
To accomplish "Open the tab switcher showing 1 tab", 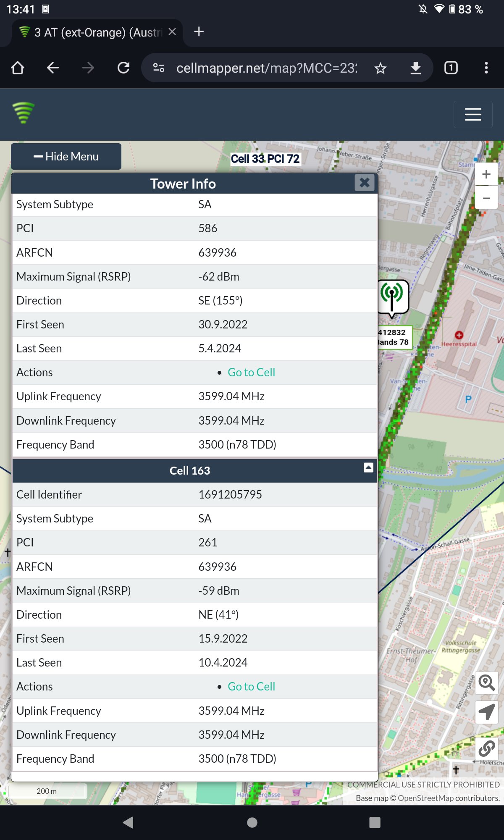I will [x=451, y=68].
